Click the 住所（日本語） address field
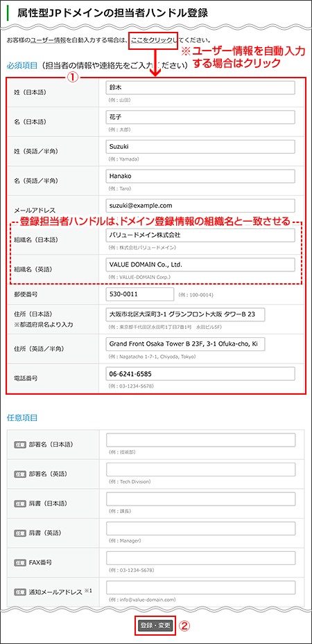Viewport: 312px width, 644px height. 185,314
